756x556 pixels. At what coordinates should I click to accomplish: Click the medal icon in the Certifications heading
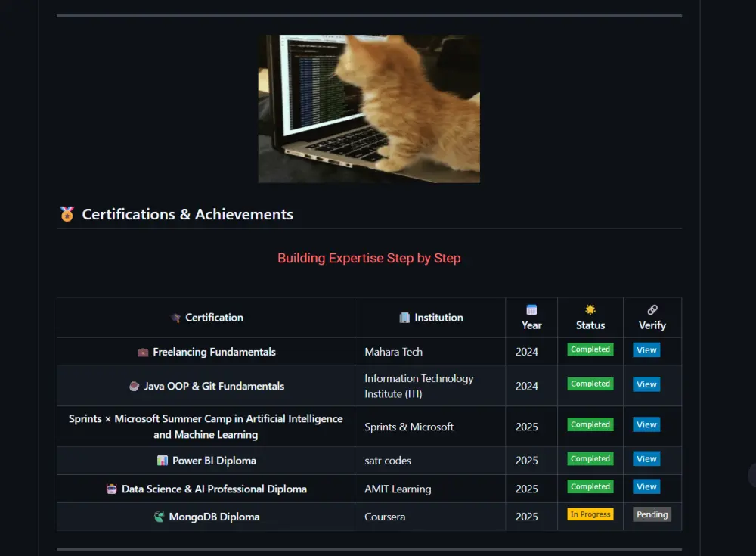pyautogui.click(x=67, y=214)
